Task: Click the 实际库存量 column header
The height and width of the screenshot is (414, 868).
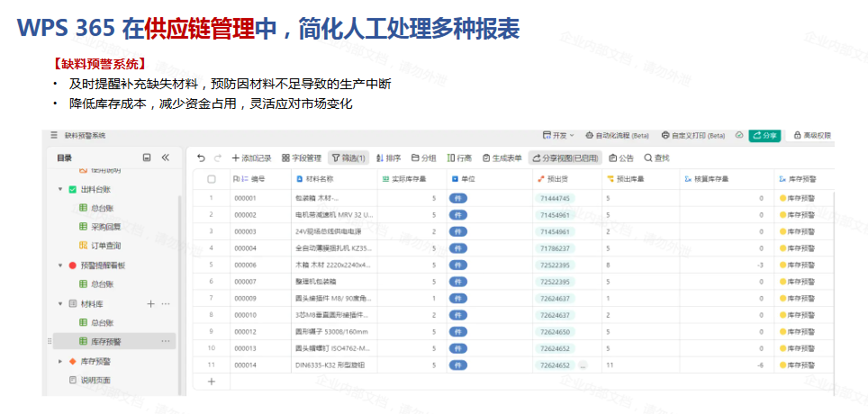Action: pos(411,179)
